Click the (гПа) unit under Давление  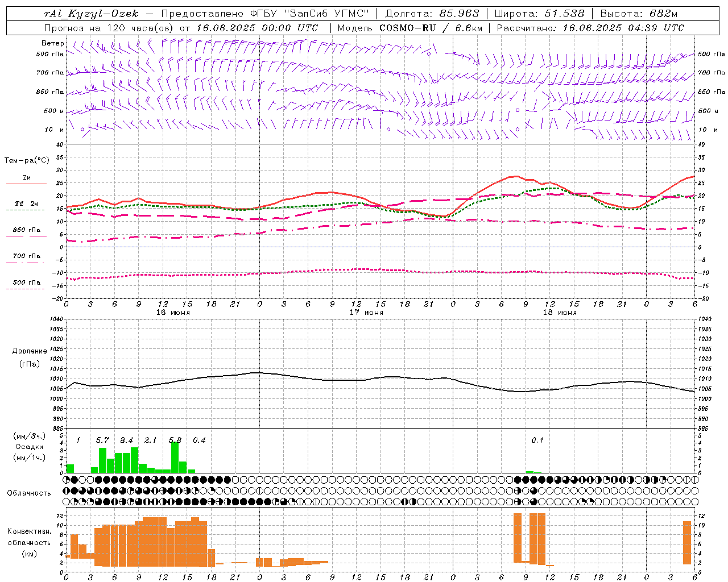click(30, 364)
